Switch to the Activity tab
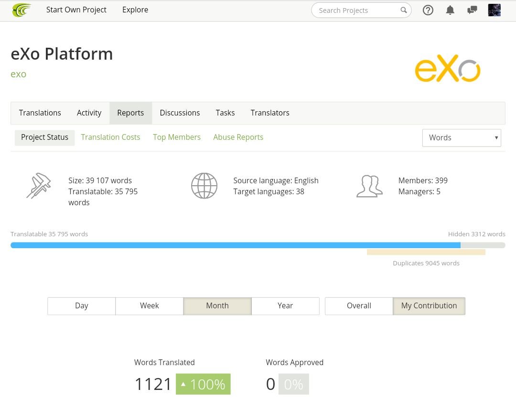The image size is (516, 420). pyautogui.click(x=89, y=113)
